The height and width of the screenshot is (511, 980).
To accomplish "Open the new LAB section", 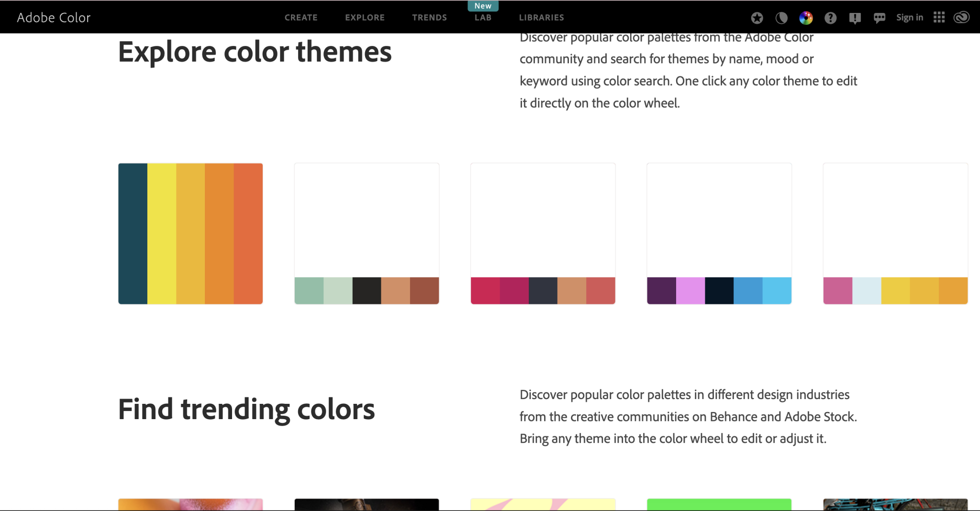I will tap(482, 17).
